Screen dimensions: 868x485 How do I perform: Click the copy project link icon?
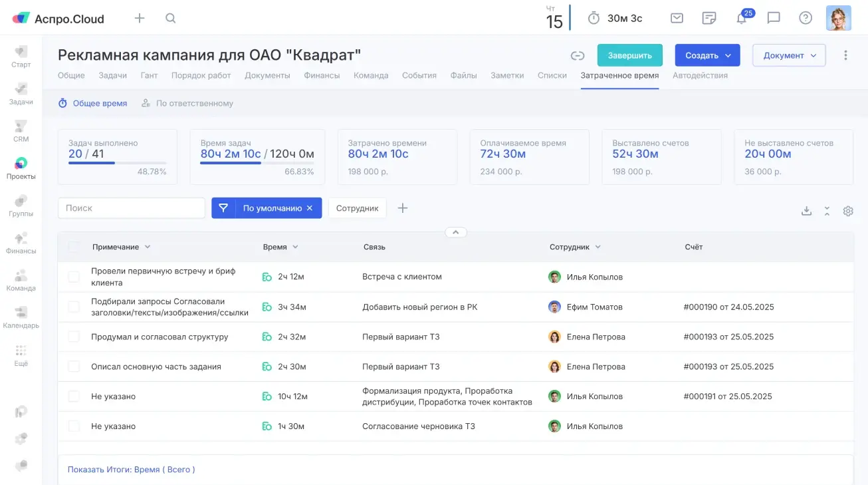coord(578,56)
